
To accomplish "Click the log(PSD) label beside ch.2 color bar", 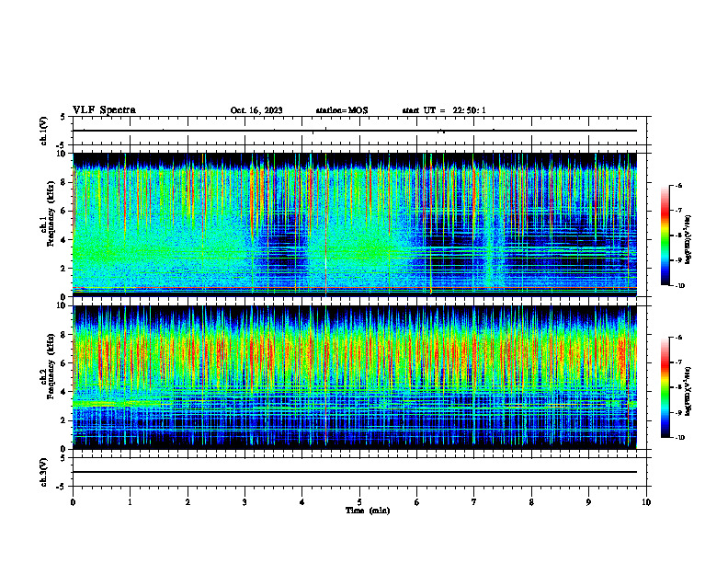I will pyautogui.click(x=688, y=391).
